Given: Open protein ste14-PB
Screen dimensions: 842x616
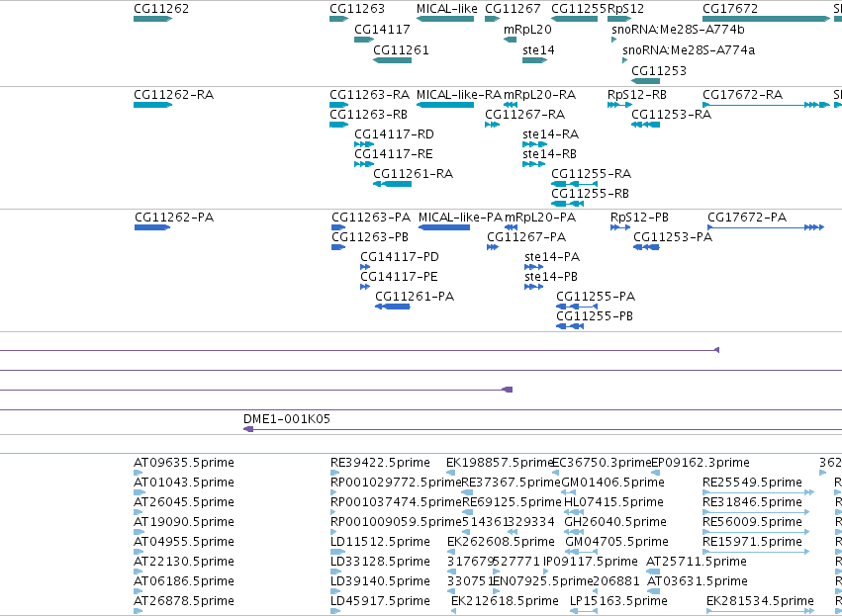Looking at the screenshot, I should pos(534,287).
